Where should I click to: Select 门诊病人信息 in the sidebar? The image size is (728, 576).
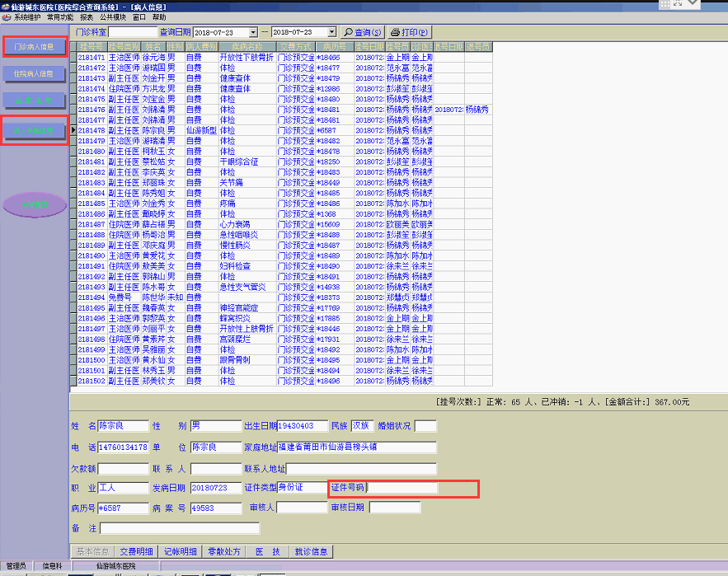pos(34,46)
